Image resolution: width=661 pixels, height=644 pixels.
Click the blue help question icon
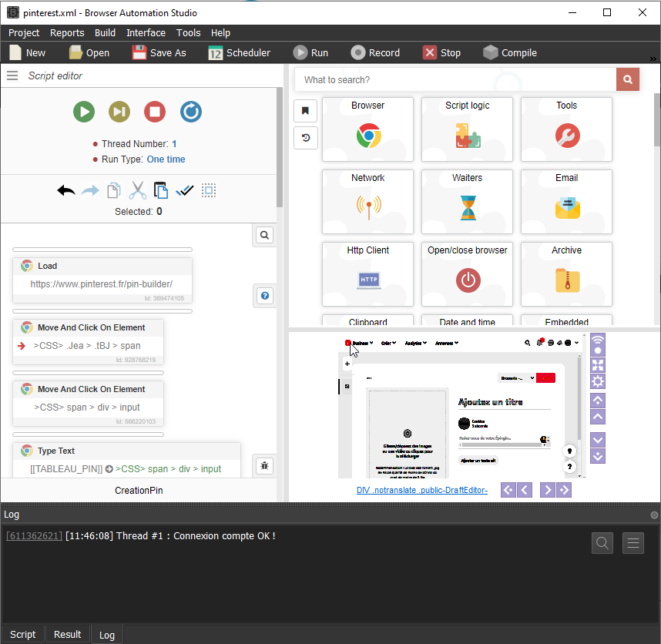[265, 296]
